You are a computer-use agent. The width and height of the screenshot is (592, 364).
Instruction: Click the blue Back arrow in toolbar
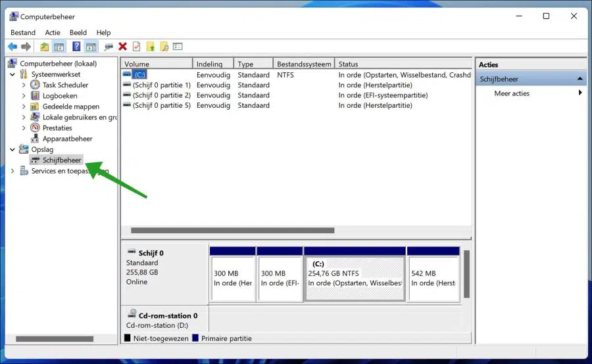[x=12, y=47]
